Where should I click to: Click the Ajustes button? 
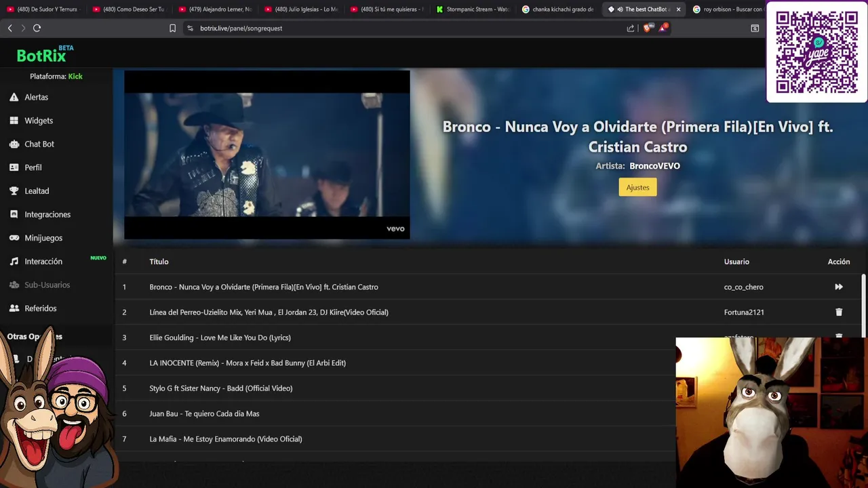click(x=637, y=187)
